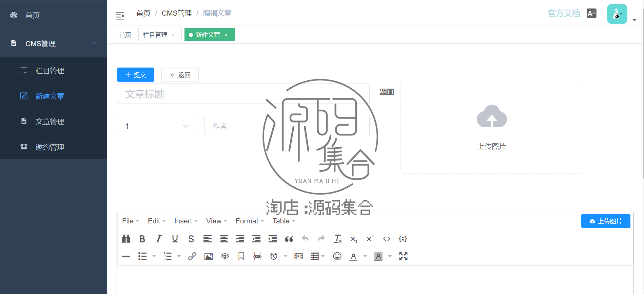Switch to 栏目管理 tab
This screenshot has height=294, width=644.
[155, 35]
